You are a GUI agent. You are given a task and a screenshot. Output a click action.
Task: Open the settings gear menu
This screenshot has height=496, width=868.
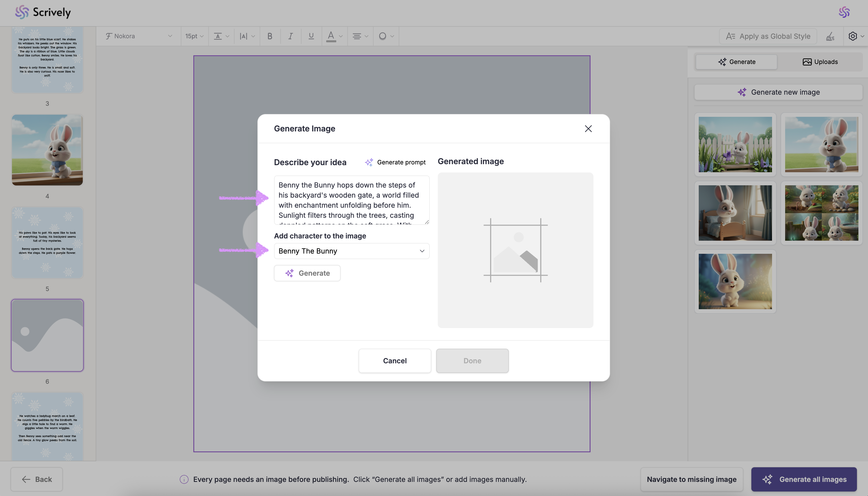853,36
